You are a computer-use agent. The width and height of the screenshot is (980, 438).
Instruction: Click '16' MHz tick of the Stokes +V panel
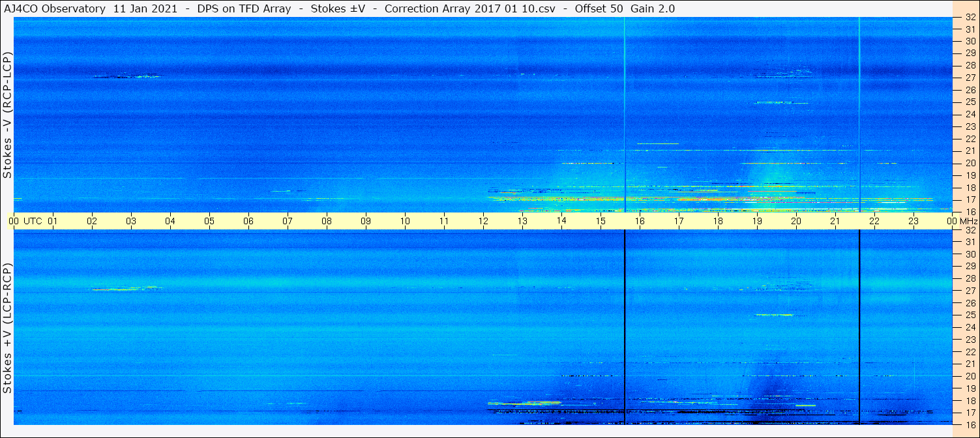click(x=970, y=425)
